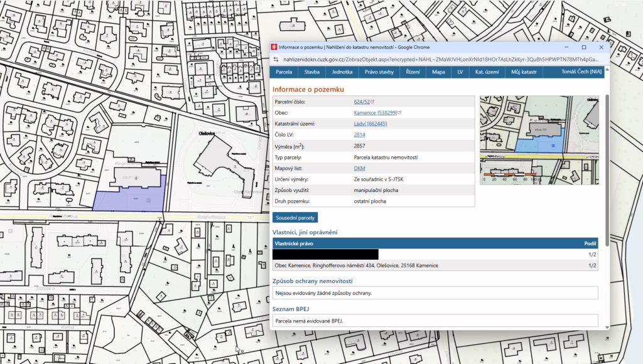Click the 'manipulační plocha' value
The width and height of the screenshot is (643, 364).
point(376,190)
